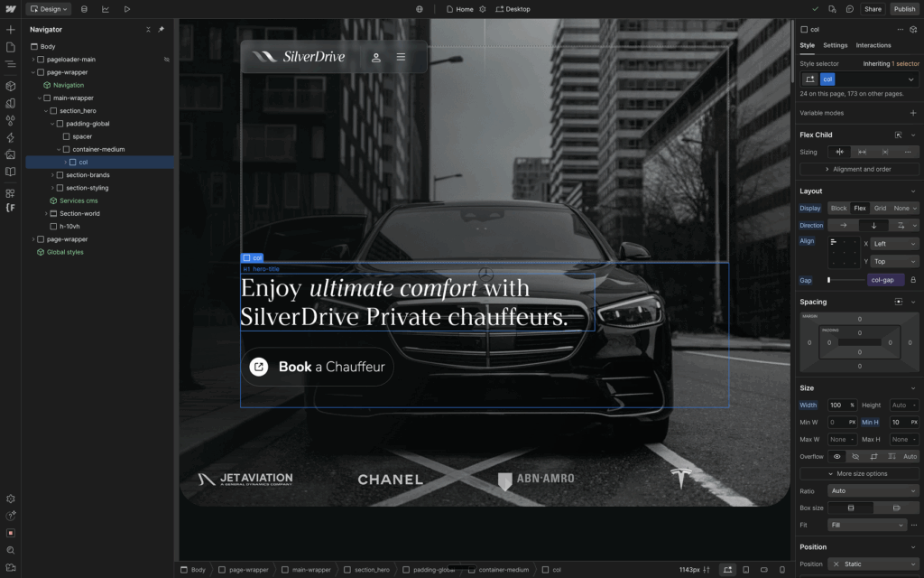Switch to the Interactions tab
The width and height of the screenshot is (924, 578).
(873, 45)
